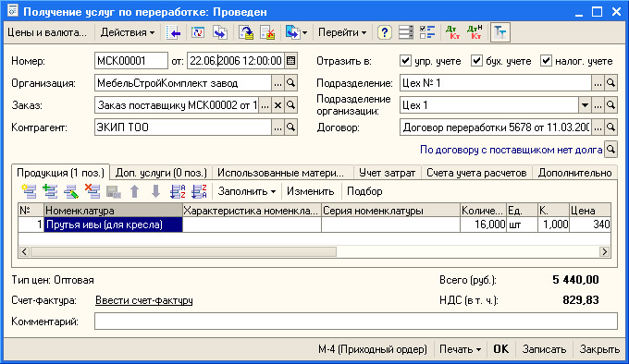This screenshot has width=629, height=364.
Task: Click the finish editing OK icon
Action: click(x=114, y=191)
